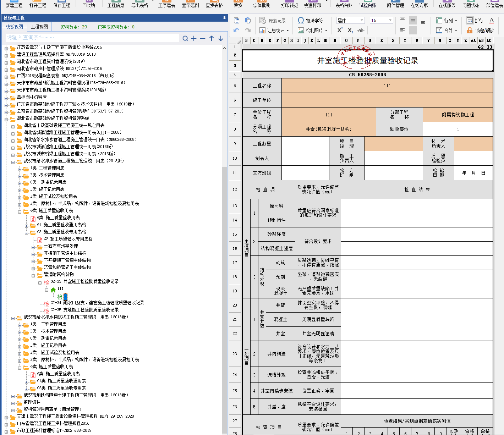Align cell content vertically to the middle
Viewport: 504px width, 435px height.
[x=413, y=21]
